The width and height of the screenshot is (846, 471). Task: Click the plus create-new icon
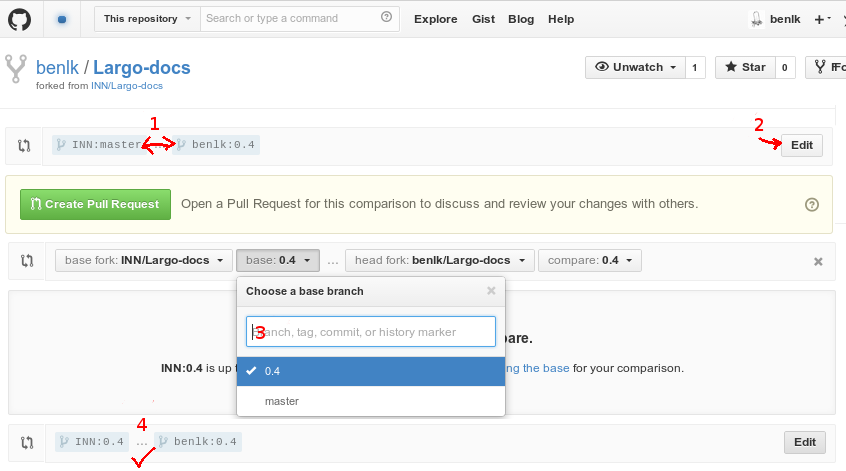point(822,19)
